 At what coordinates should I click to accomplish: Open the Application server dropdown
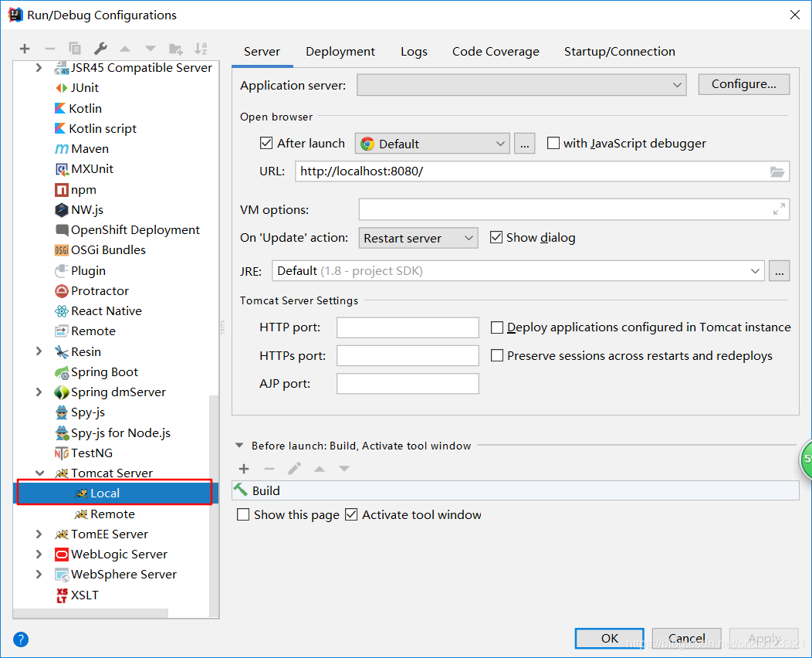click(522, 85)
